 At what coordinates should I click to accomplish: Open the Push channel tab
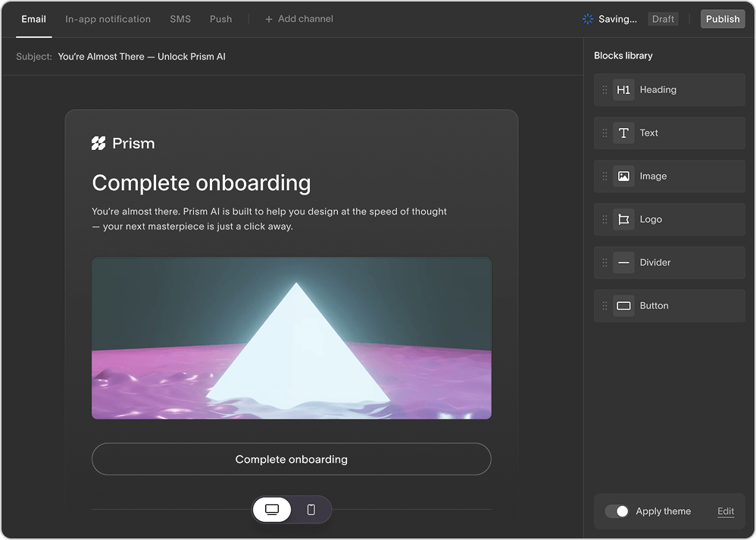click(221, 19)
